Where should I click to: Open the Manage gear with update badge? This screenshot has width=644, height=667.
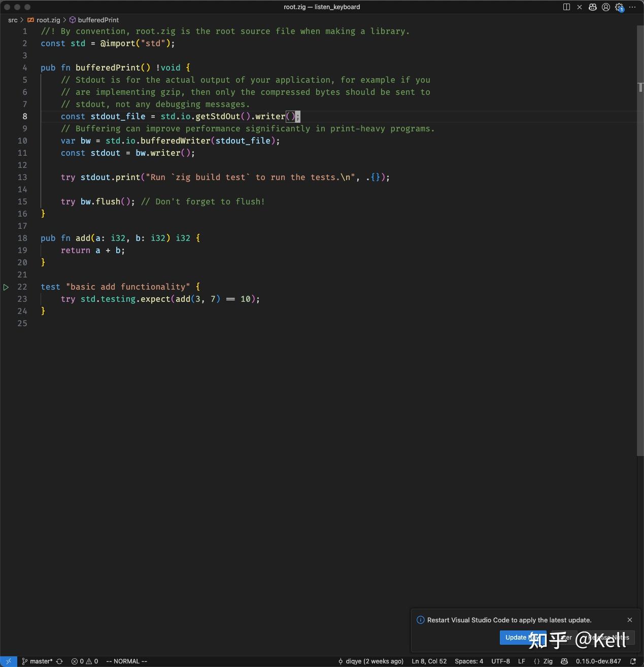(619, 7)
